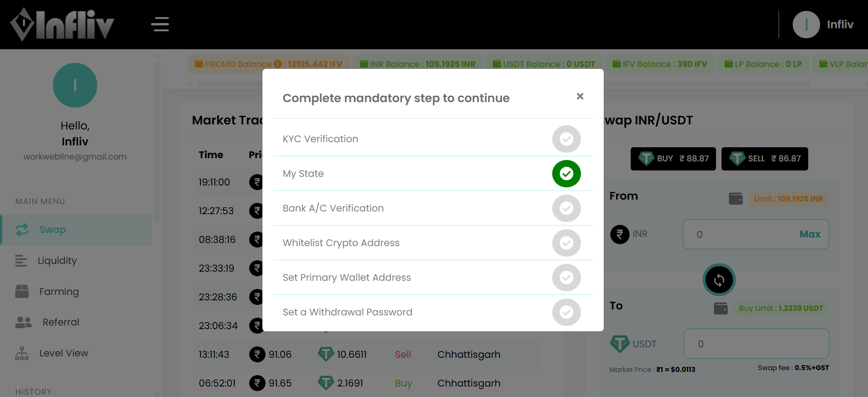Screen dimensions: 868x397
Task: Click the profile avatar in top bar
Action: 806,25
